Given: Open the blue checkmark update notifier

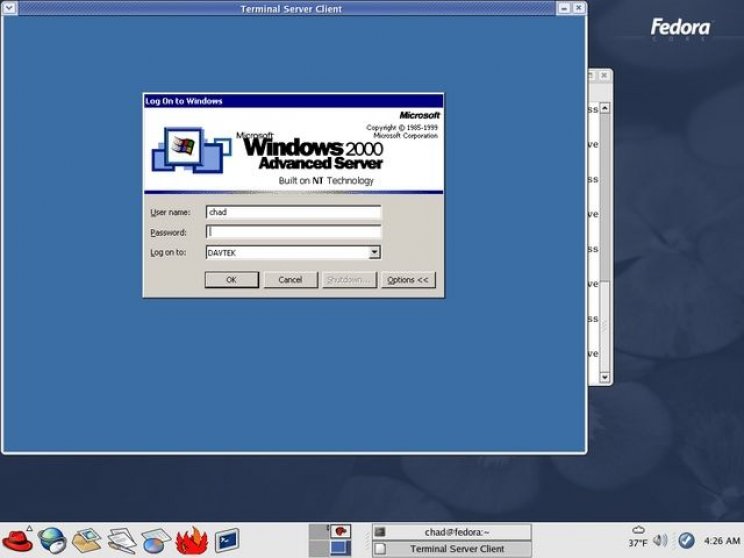Looking at the screenshot, I should pyautogui.click(x=686, y=540).
